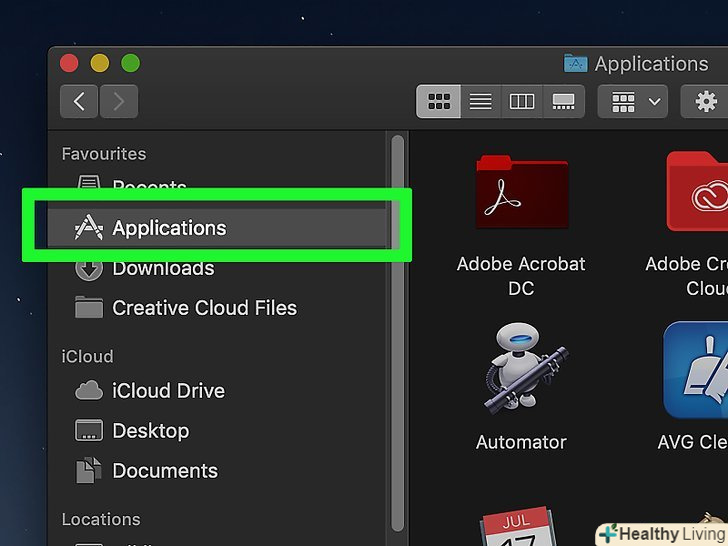
Task: Select the Adobe Acrobat DC folder icon
Action: 522,192
